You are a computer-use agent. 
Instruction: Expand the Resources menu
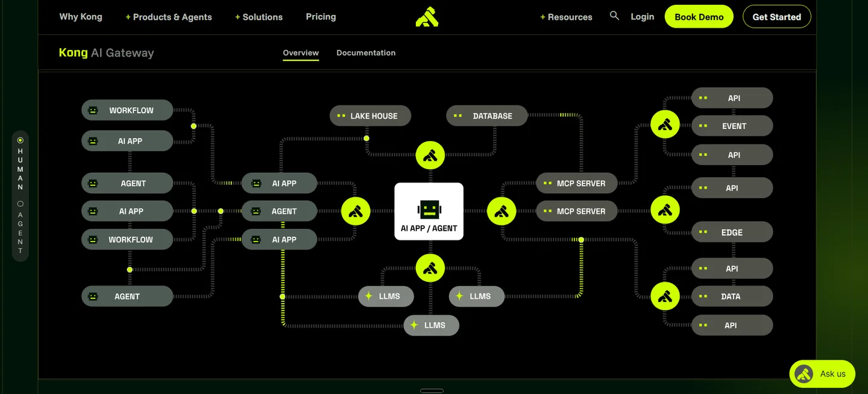(566, 17)
